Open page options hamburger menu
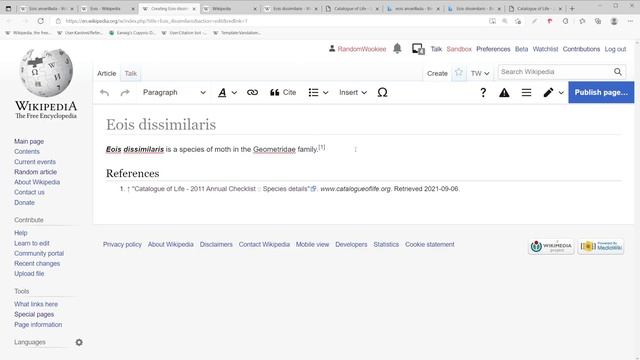 527,93
